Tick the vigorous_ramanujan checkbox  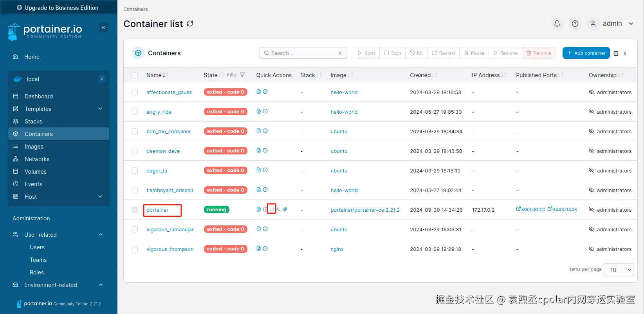(135, 229)
